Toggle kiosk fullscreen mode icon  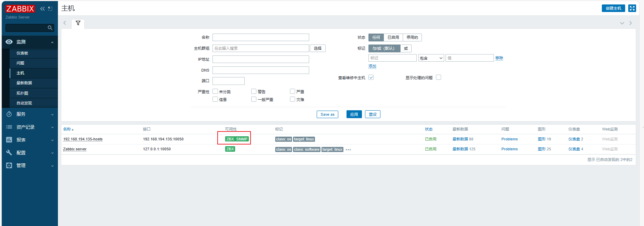(632, 8)
